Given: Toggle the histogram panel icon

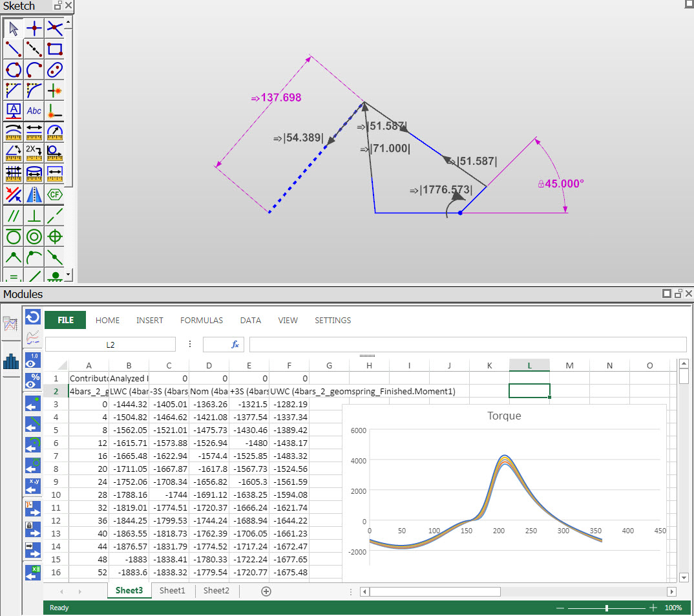Looking at the screenshot, I should pos(10,362).
